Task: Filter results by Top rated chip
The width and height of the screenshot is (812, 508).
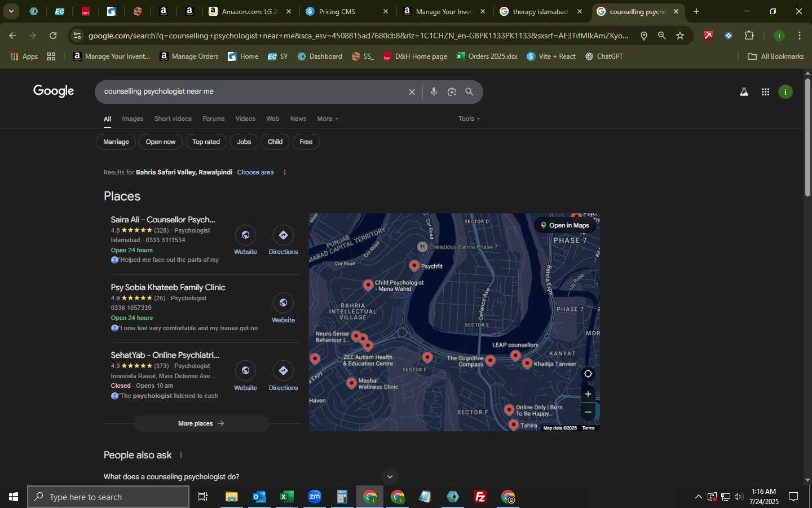Action: click(x=206, y=142)
